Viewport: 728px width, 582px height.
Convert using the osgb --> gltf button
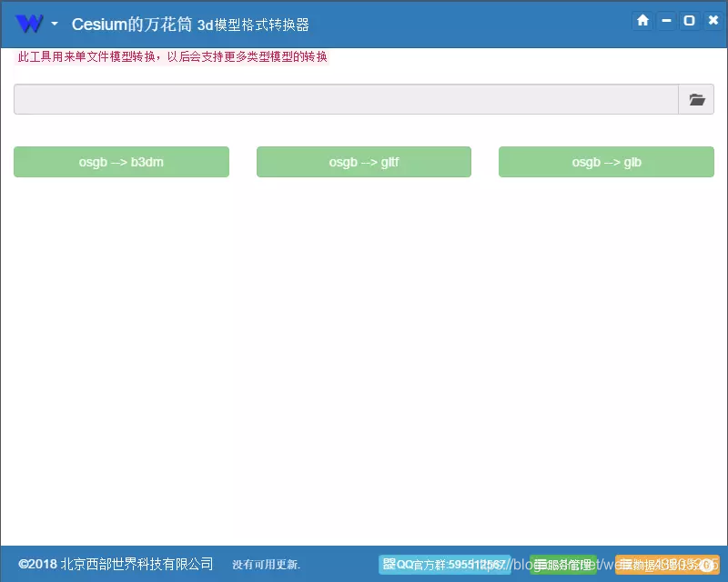tap(363, 162)
